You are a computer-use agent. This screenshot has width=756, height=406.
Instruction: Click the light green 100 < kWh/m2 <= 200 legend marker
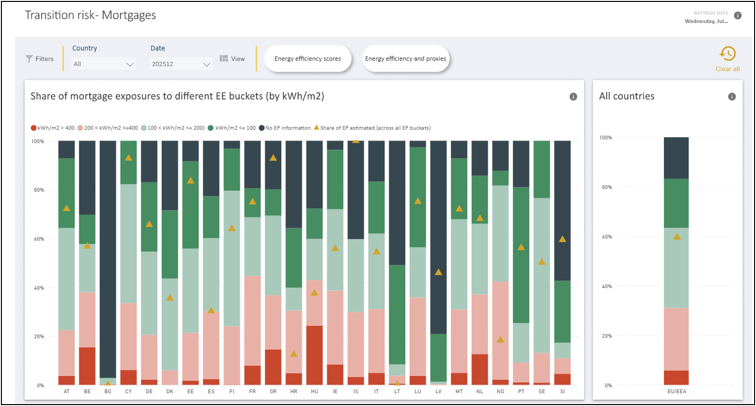point(144,128)
